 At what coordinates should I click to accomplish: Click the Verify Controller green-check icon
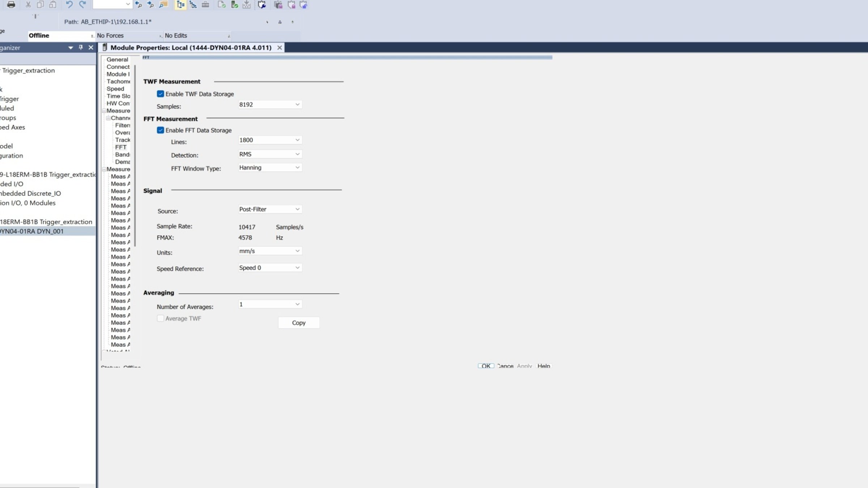[x=234, y=5]
